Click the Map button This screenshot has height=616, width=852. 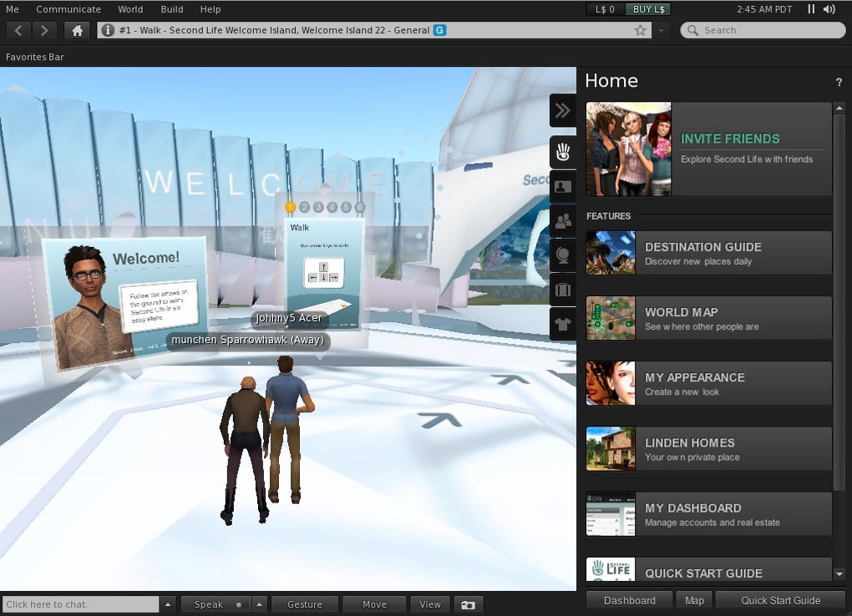click(x=694, y=601)
